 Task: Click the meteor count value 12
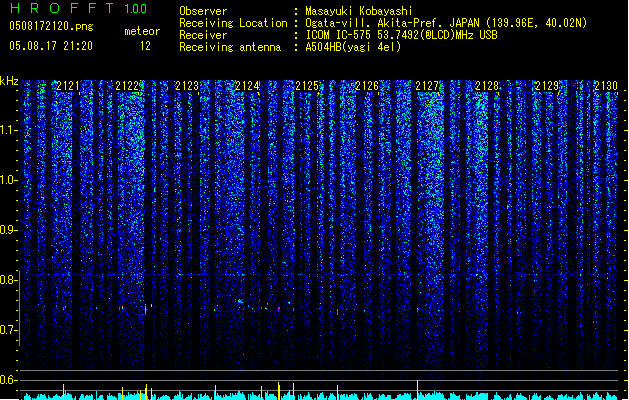145,46
